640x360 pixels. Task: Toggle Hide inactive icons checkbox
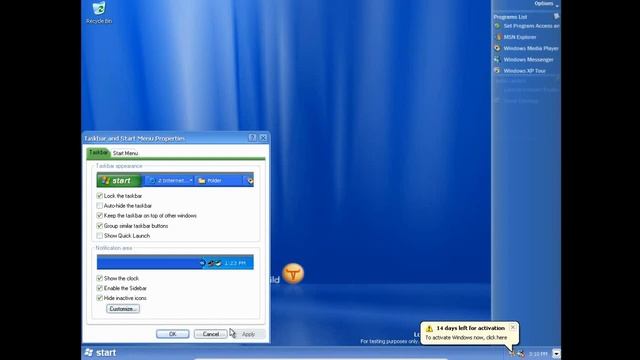(100, 298)
